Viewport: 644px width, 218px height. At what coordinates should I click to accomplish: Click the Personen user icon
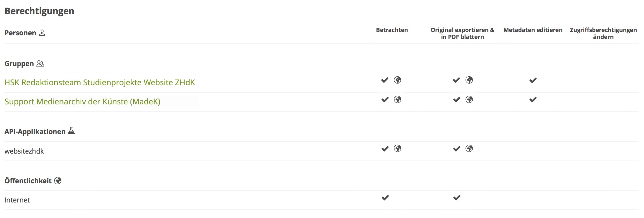click(x=42, y=33)
